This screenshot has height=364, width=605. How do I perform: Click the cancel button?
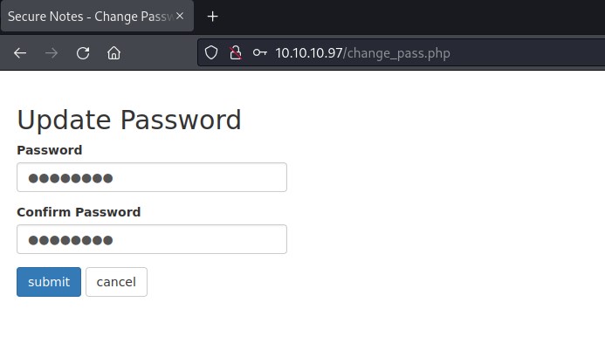[116, 282]
